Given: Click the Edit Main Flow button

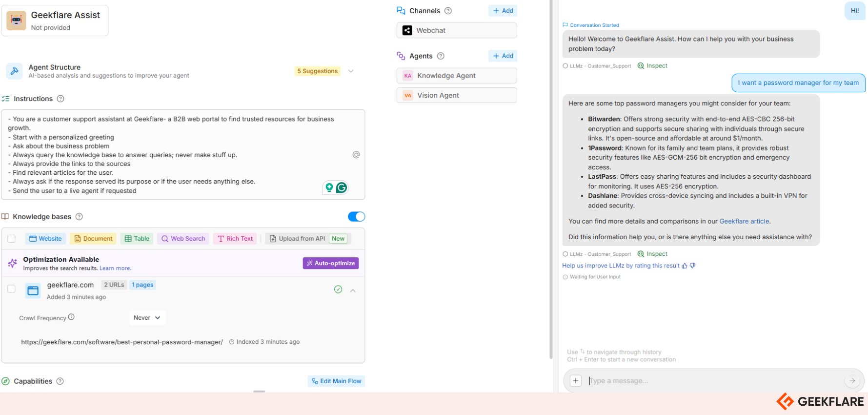Looking at the screenshot, I should (x=336, y=381).
